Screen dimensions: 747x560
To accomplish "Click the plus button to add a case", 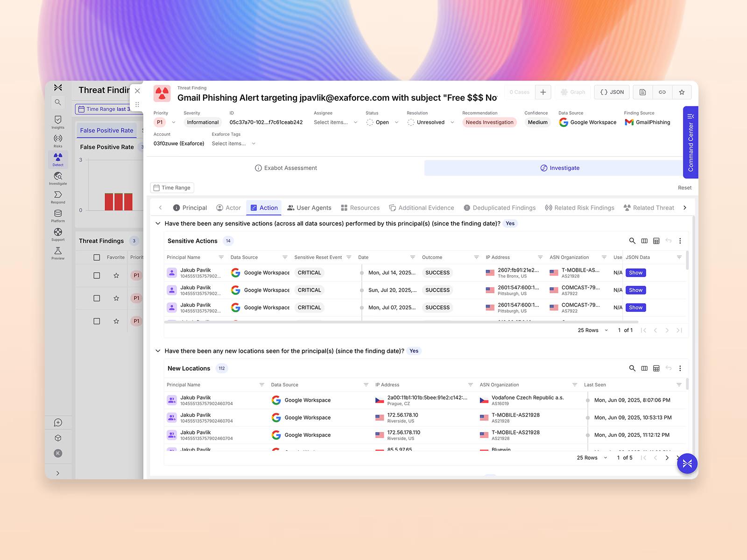I will tap(543, 92).
